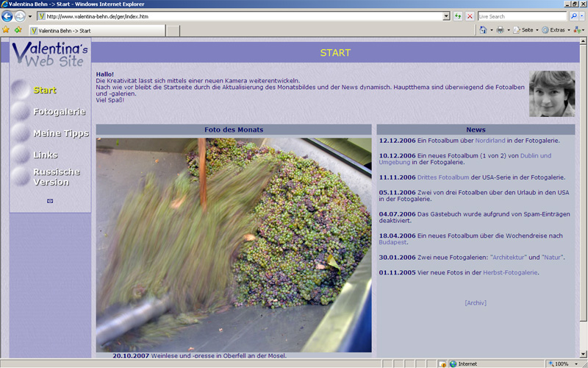Viewport: 588px width, 368px height.
Task: Open the Nordirland photo album link
Action: point(490,141)
